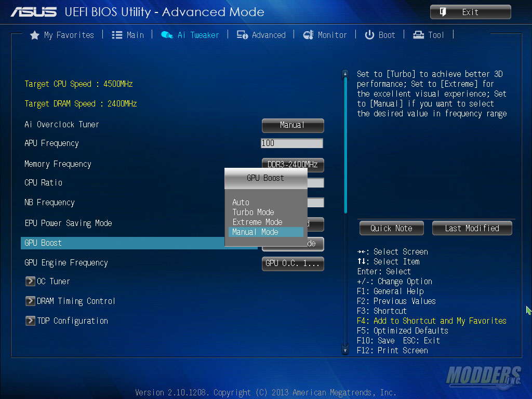Click the APU Frequency input field
Image resolution: width=532 pixels, height=399 pixels.
pyautogui.click(x=291, y=142)
